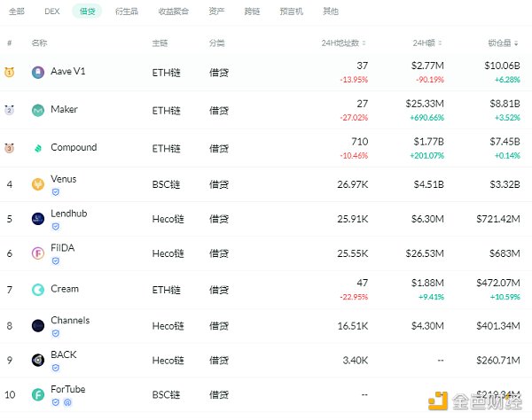Click Channels address count 16.51K

coord(353,326)
